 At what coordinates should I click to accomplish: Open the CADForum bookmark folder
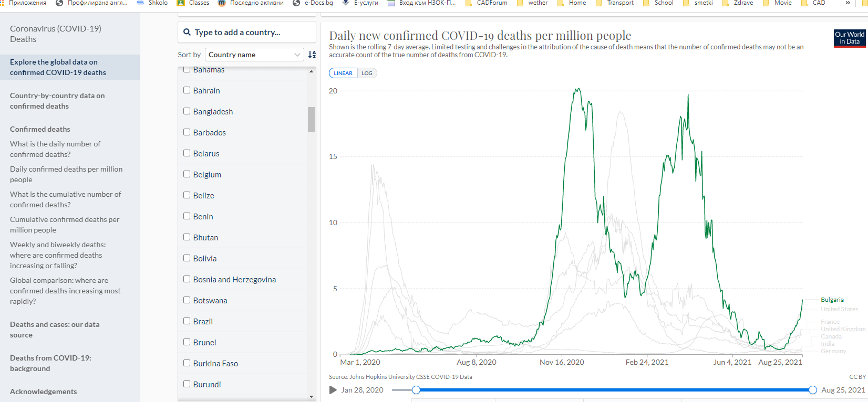(486, 3)
